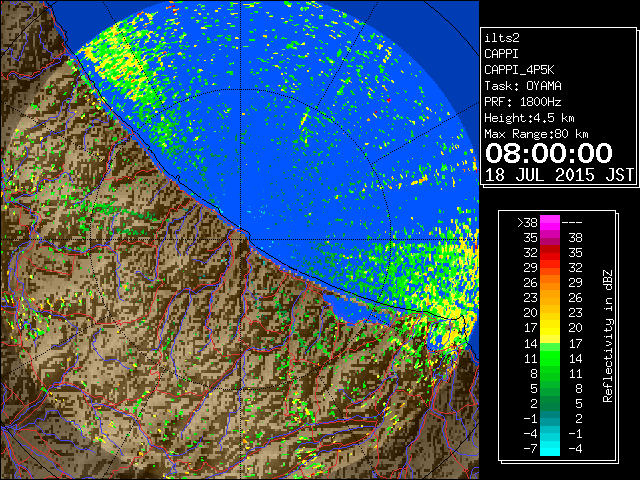Click the '>38' legend value label
Viewport: 640px width, 480px height.
(x=527, y=223)
